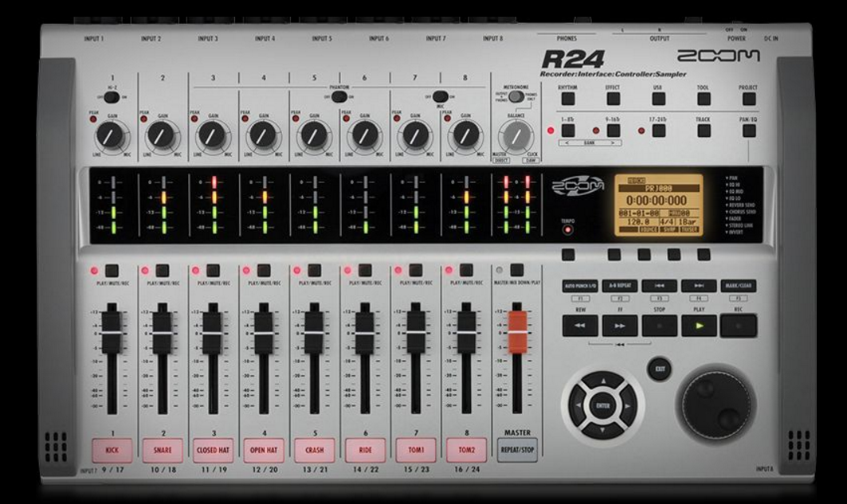Screen dimensions: 847x504
Task: Enable A-B REPEAT button
Action: point(620,286)
